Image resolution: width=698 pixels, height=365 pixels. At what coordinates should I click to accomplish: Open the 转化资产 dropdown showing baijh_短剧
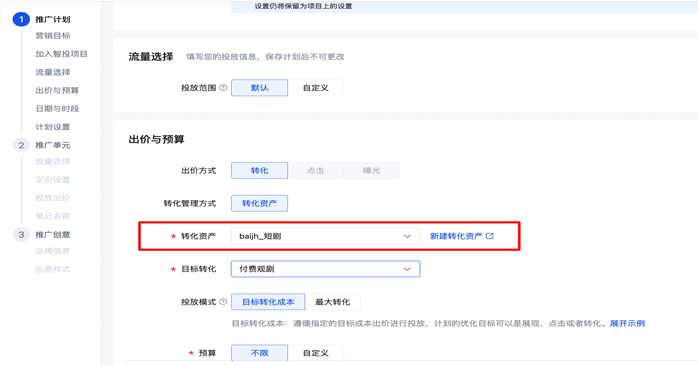(325, 236)
